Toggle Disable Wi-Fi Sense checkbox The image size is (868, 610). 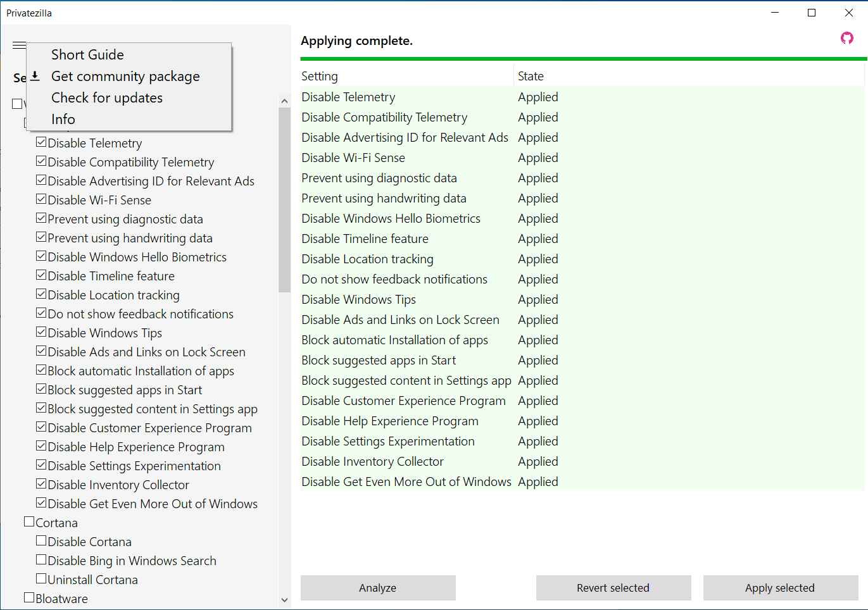[41, 199]
